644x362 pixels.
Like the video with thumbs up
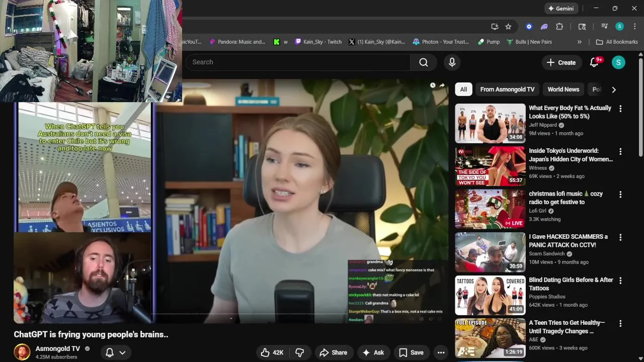pyautogui.click(x=272, y=352)
